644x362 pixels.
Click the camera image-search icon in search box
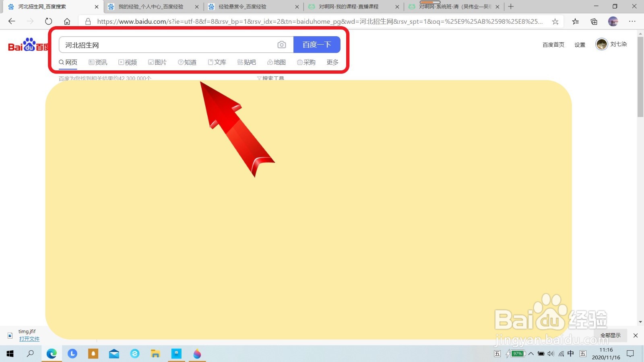[x=282, y=45]
